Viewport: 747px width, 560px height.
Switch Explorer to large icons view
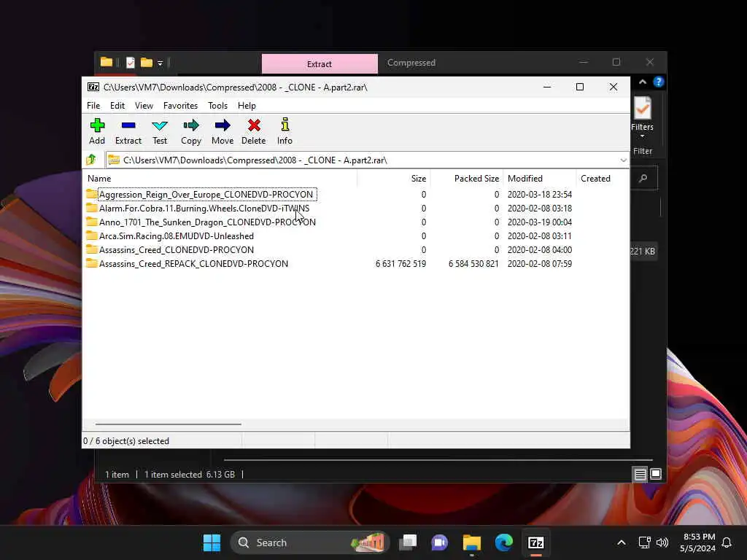(x=656, y=474)
